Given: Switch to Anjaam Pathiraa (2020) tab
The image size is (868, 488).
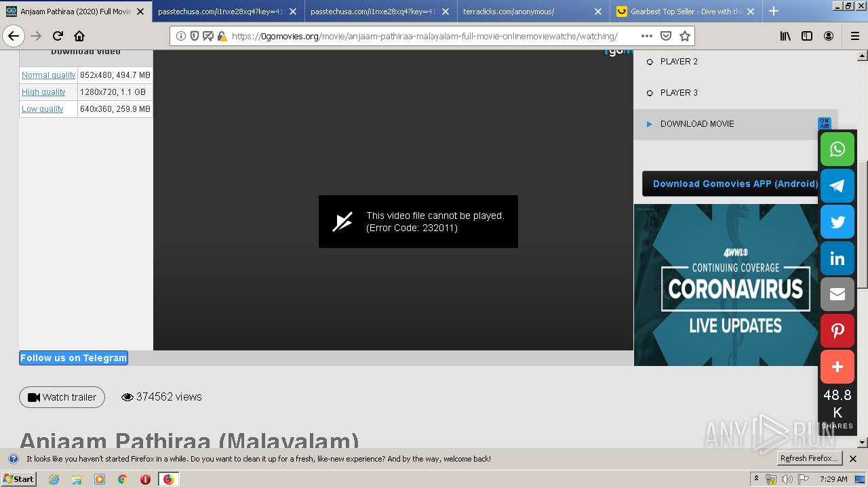Looking at the screenshot, I should coord(76,12).
